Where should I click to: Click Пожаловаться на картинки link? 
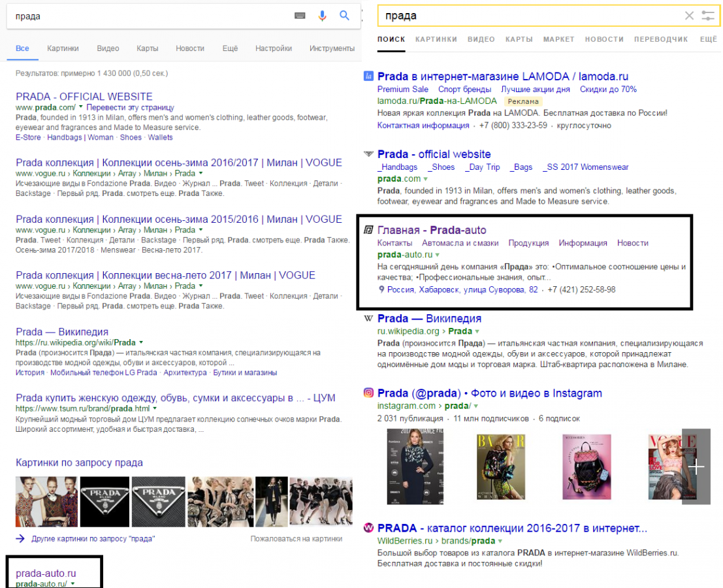tap(296, 538)
